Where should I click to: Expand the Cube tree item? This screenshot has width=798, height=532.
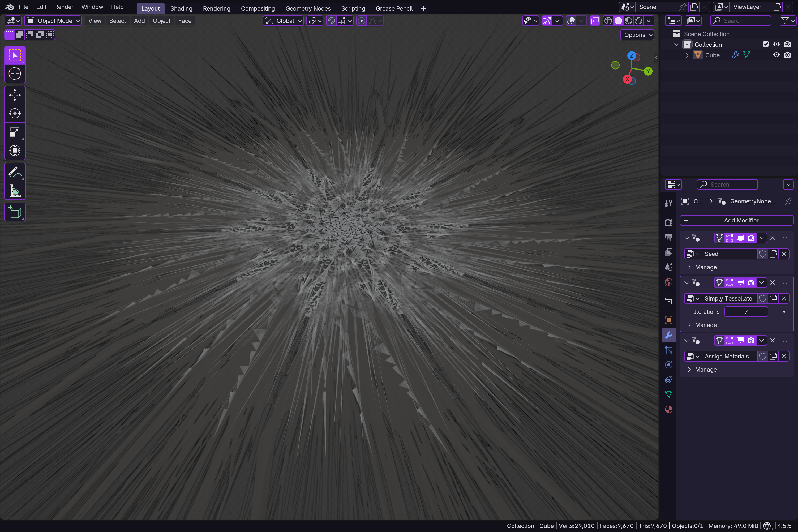(x=687, y=55)
